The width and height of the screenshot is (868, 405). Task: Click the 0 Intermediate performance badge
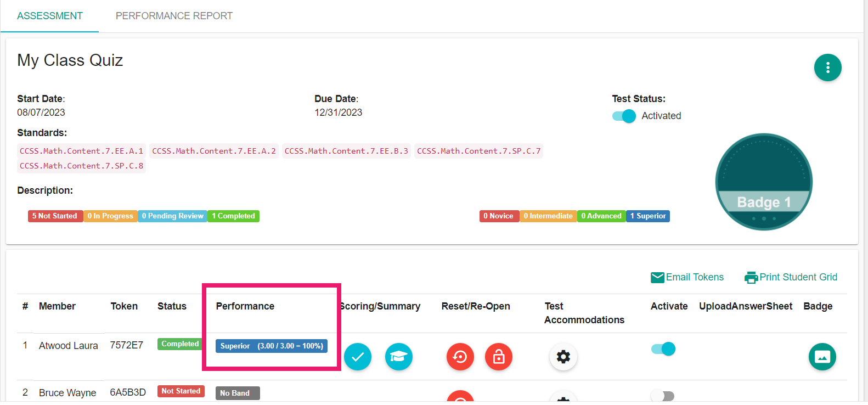(x=548, y=216)
